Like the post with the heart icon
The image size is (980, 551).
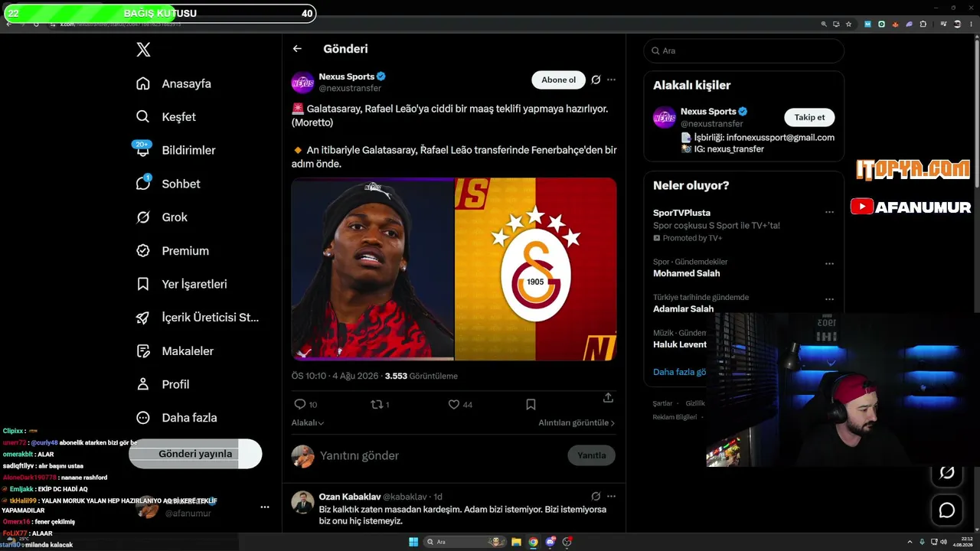pos(453,404)
